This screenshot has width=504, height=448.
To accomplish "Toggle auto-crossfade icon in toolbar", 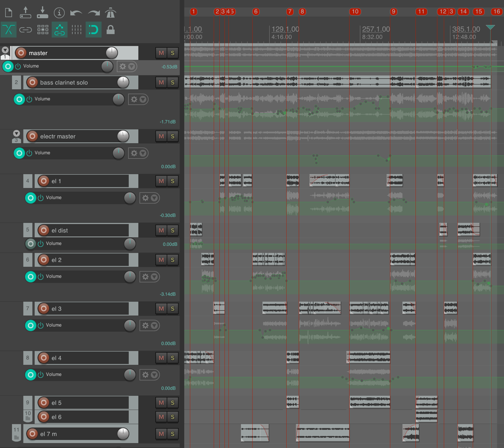I will click(9, 30).
